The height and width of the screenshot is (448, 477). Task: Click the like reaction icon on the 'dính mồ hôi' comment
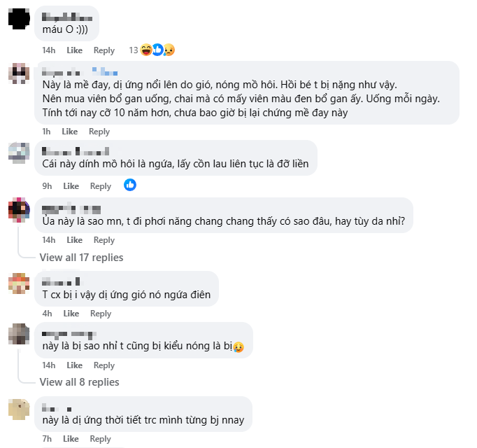(x=130, y=185)
